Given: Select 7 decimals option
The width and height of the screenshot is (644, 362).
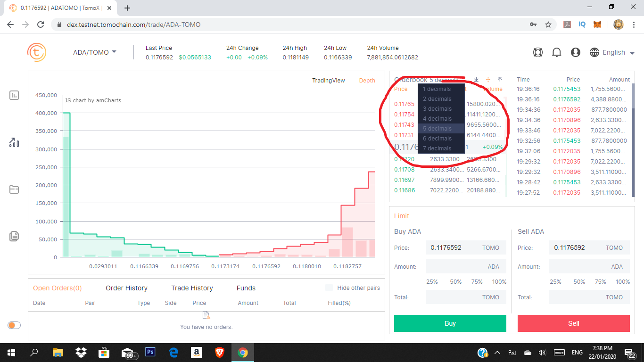Looking at the screenshot, I should tap(441, 148).
